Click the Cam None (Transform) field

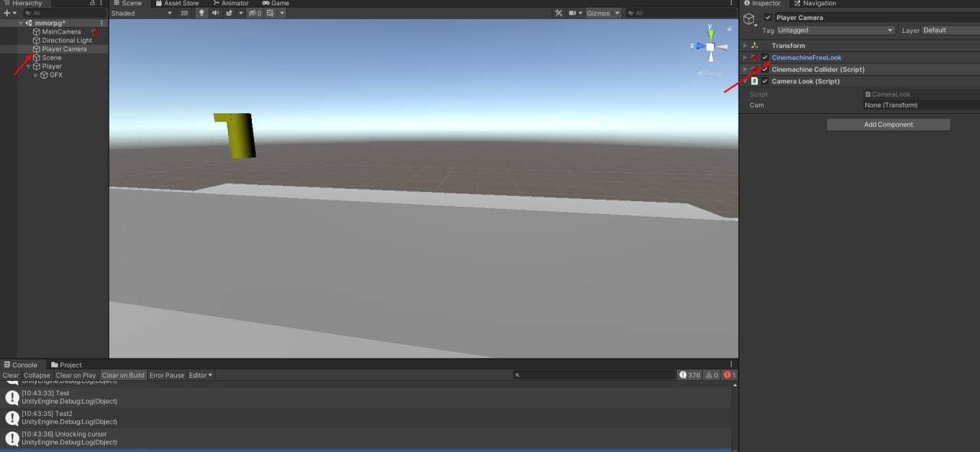pos(920,106)
